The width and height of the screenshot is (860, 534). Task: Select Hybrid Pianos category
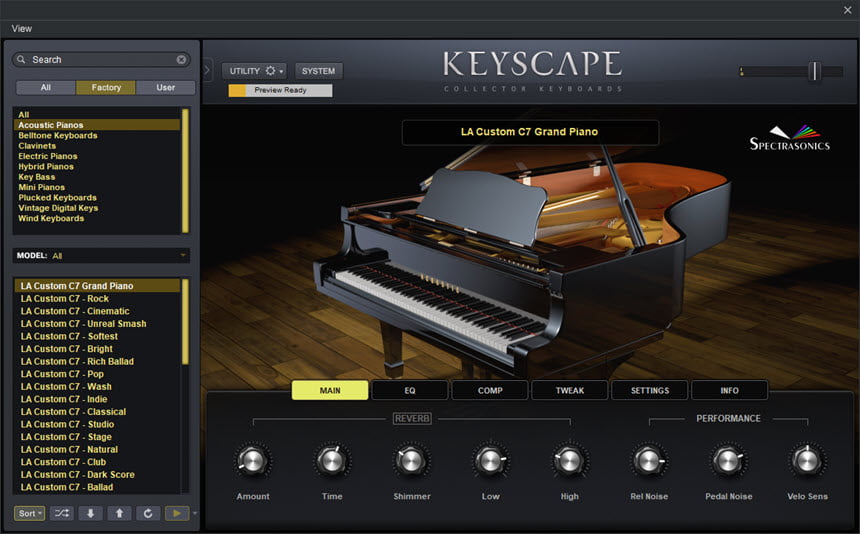(97, 167)
